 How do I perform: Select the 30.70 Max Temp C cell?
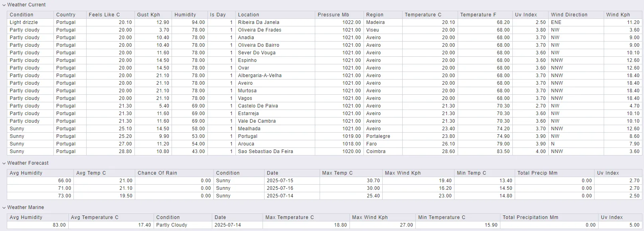tap(351, 181)
